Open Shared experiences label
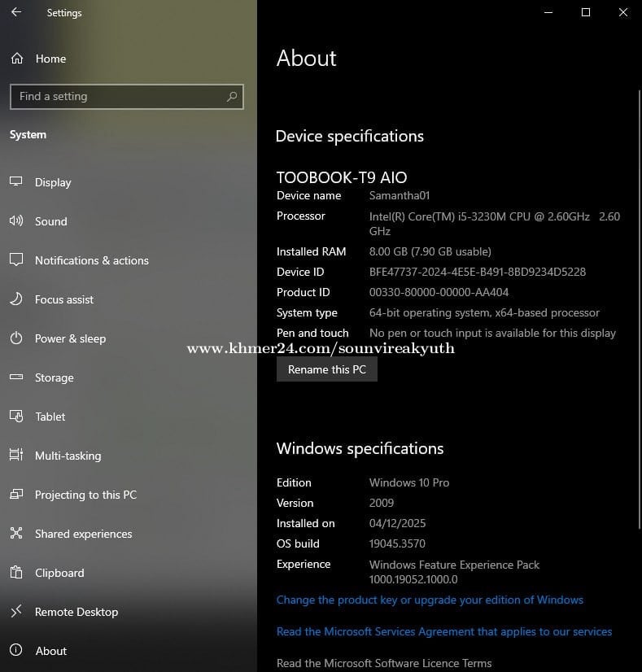642x672 pixels. 84,534
